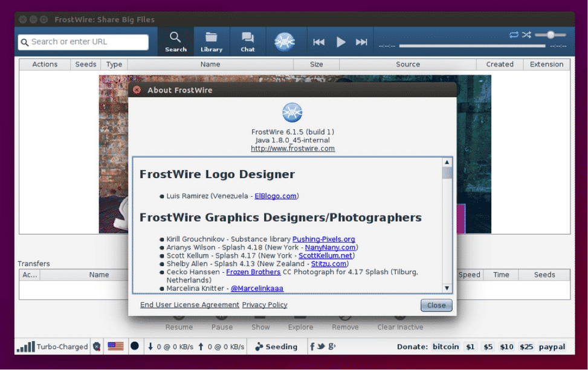Image resolution: width=588 pixels, height=370 pixels.
Task: Donate $25
Action: pyautogui.click(x=526, y=347)
